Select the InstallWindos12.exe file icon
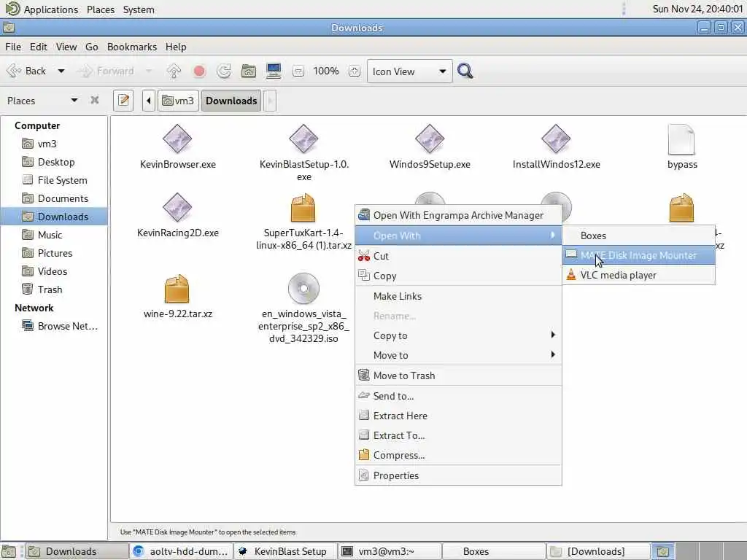The image size is (747, 560). click(556, 139)
